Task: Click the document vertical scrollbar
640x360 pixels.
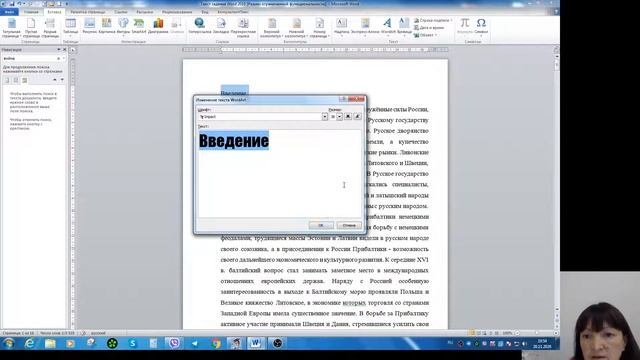Action: tap(557, 184)
